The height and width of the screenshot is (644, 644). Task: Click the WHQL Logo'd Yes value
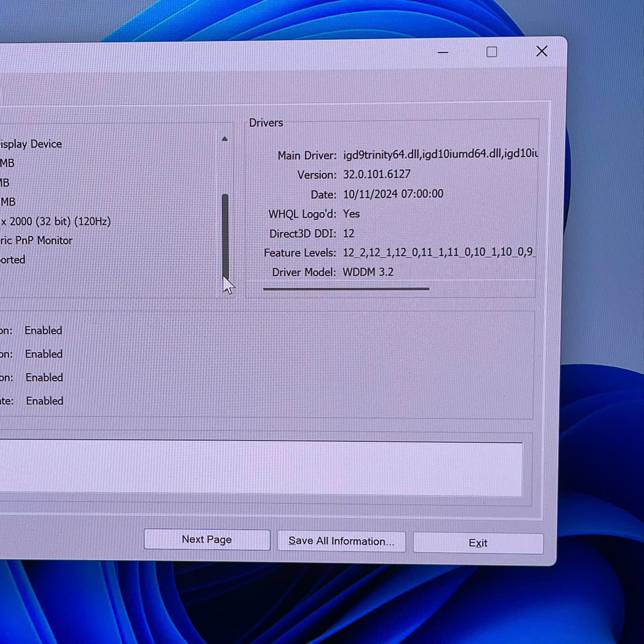[351, 214]
